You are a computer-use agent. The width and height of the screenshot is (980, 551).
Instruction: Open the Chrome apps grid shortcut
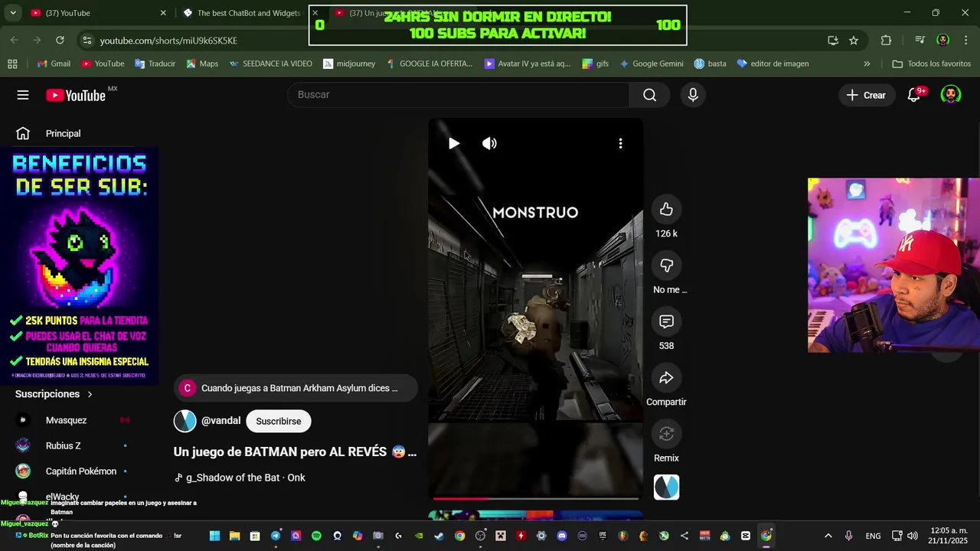tap(12, 64)
